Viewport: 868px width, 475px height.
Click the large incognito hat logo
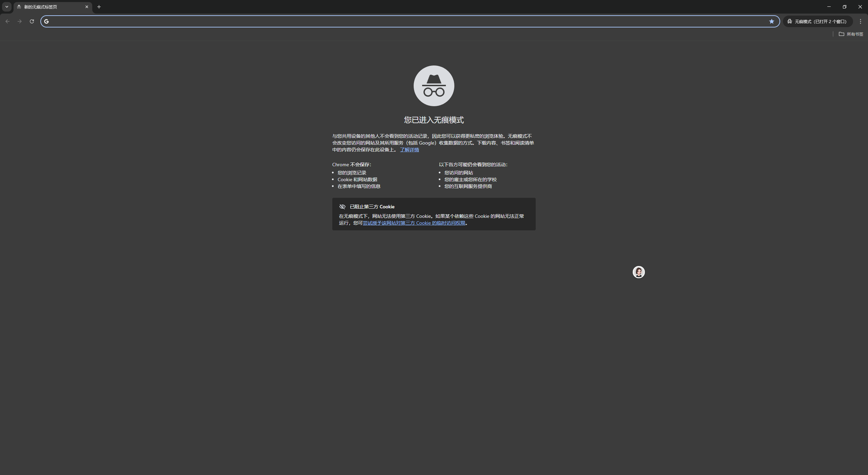[x=434, y=86]
